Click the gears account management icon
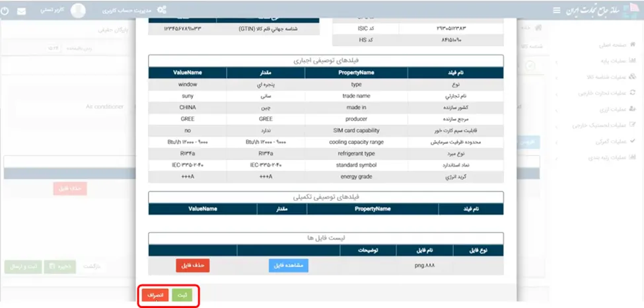The height and width of the screenshot is (308, 644). 162,11
